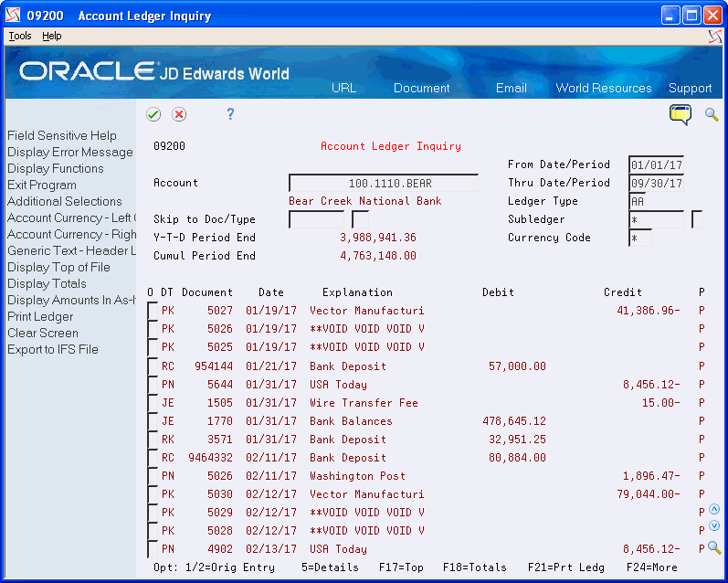This screenshot has height=583, width=728.
Task: Open the Email link in the banner
Action: [x=512, y=88]
